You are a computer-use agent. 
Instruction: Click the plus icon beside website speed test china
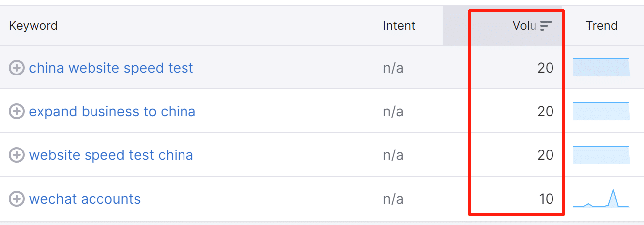coord(17,155)
